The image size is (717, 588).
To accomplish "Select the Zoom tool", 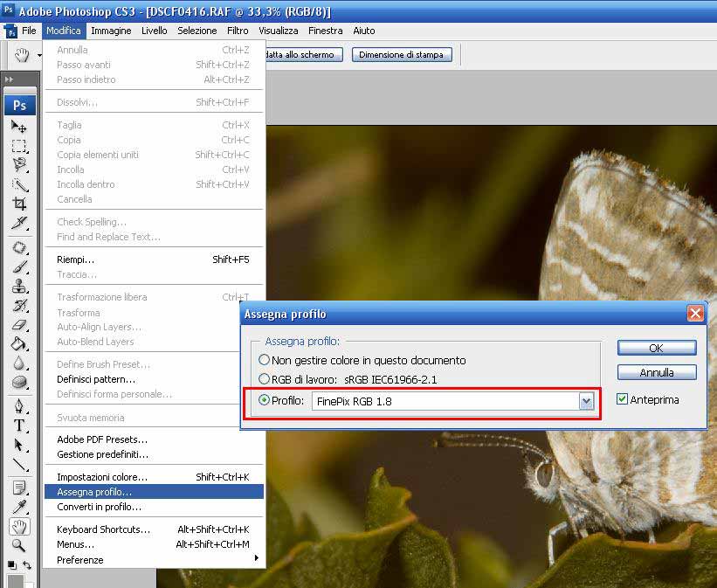I will (19, 545).
